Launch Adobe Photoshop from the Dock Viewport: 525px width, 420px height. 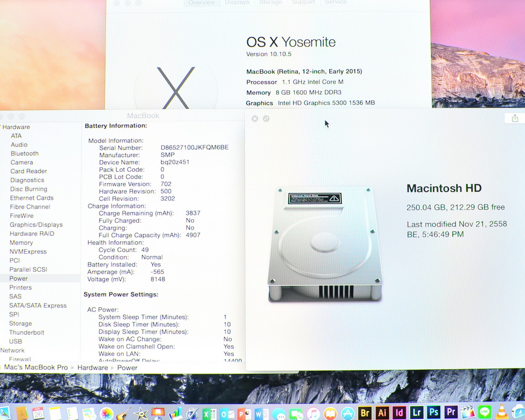434,412
